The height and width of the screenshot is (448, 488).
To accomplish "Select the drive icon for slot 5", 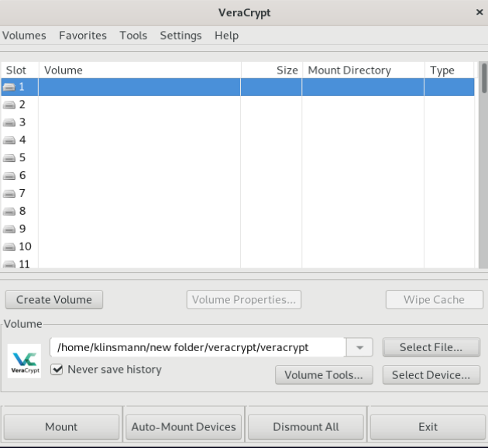I will (x=9, y=158).
